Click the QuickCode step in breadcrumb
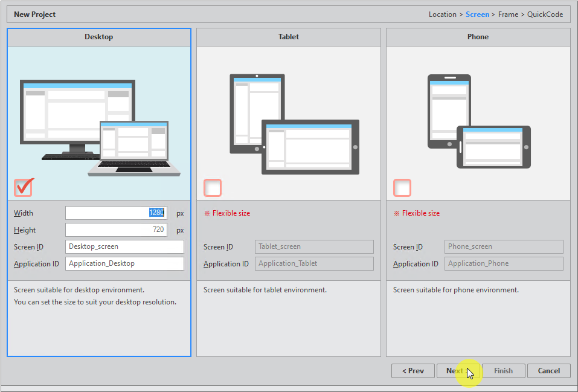Screen dimensions: 578x392 (x=546, y=14)
